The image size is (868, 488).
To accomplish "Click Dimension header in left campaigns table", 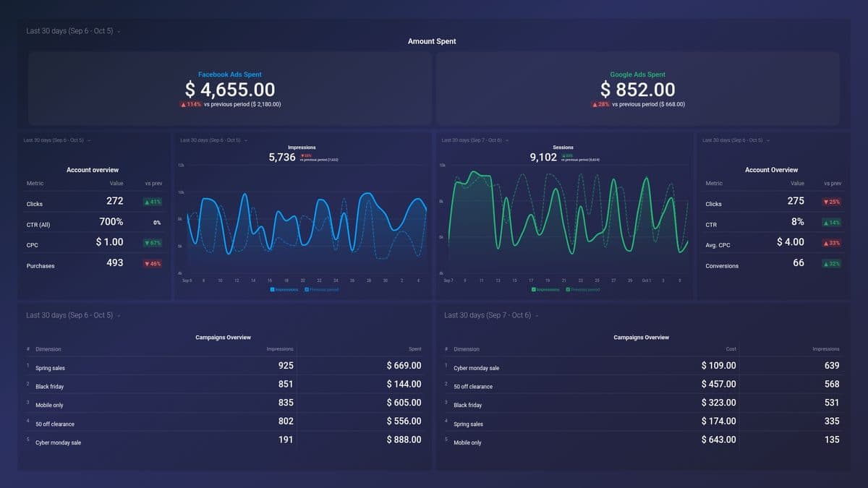I will pyautogui.click(x=48, y=349).
